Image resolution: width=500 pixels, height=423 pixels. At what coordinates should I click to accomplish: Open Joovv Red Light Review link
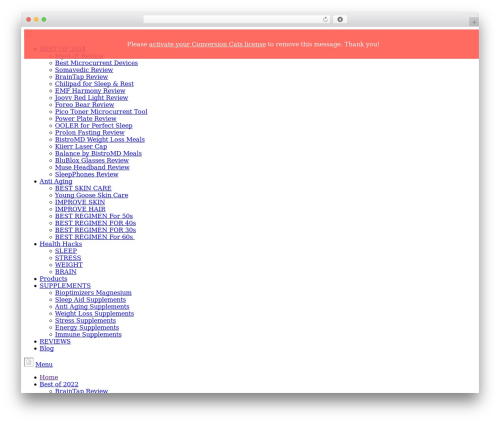tap(91, 98)
